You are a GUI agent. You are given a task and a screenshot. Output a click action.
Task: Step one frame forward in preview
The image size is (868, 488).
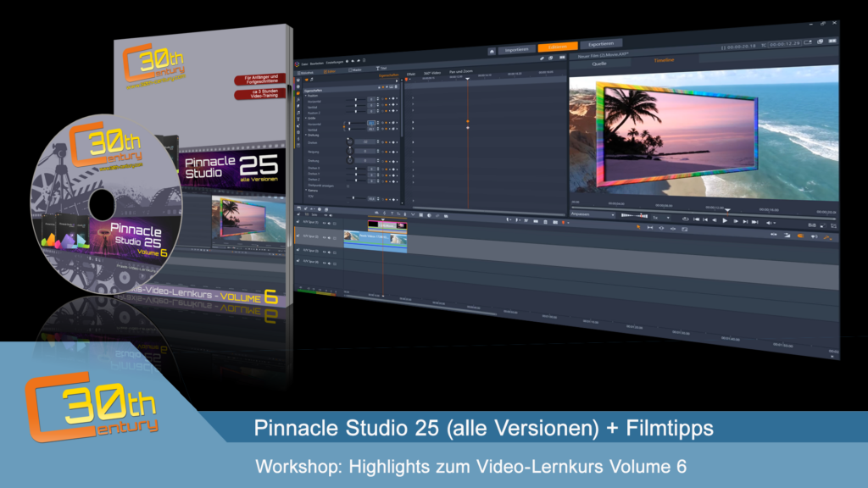[x=735, y=221]
